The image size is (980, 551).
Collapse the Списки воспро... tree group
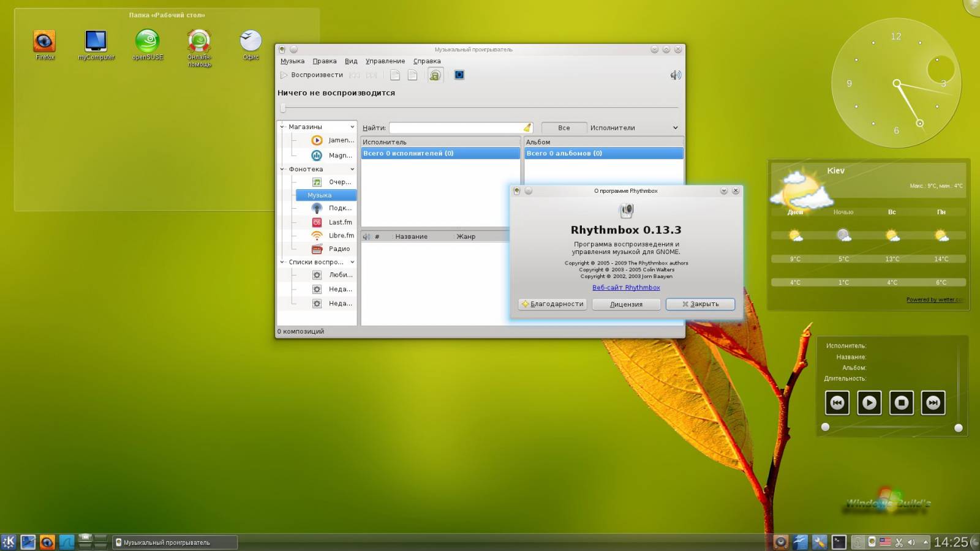282,262
